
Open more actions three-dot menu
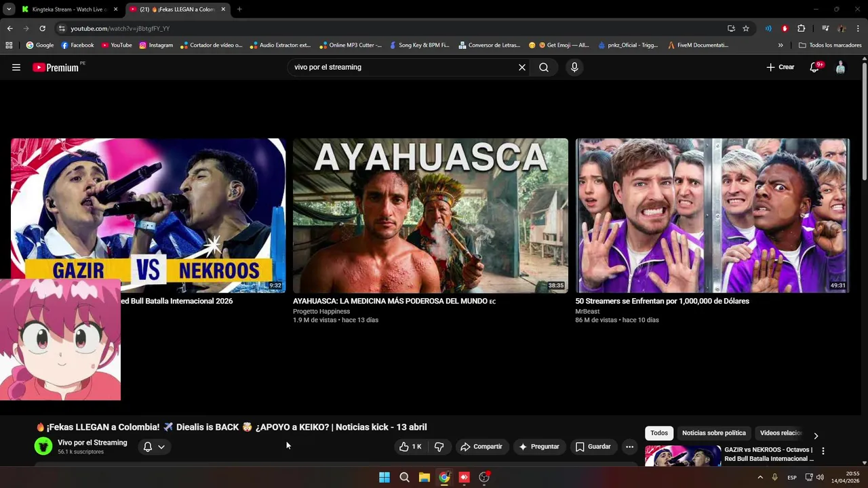629,447
